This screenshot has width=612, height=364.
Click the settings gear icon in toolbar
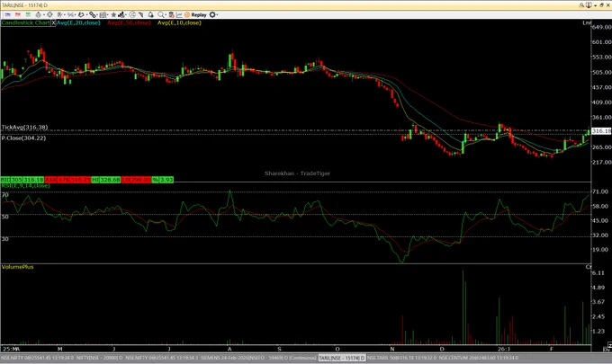point(211,14)
